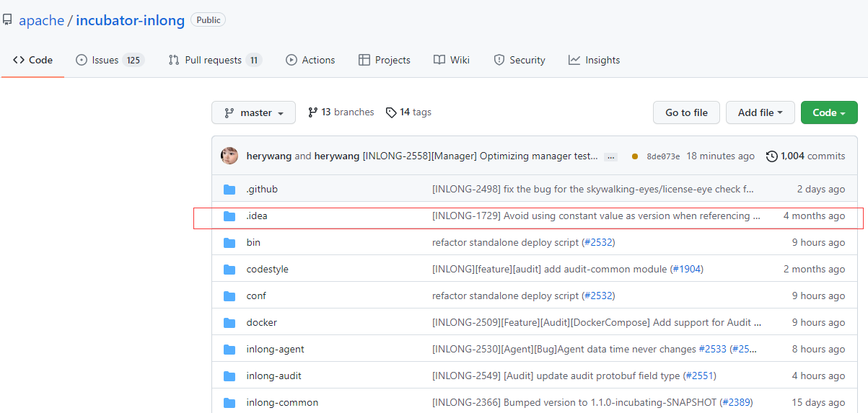
Task: Open the INLONG-1729 commit message
Action: (596, 216)
